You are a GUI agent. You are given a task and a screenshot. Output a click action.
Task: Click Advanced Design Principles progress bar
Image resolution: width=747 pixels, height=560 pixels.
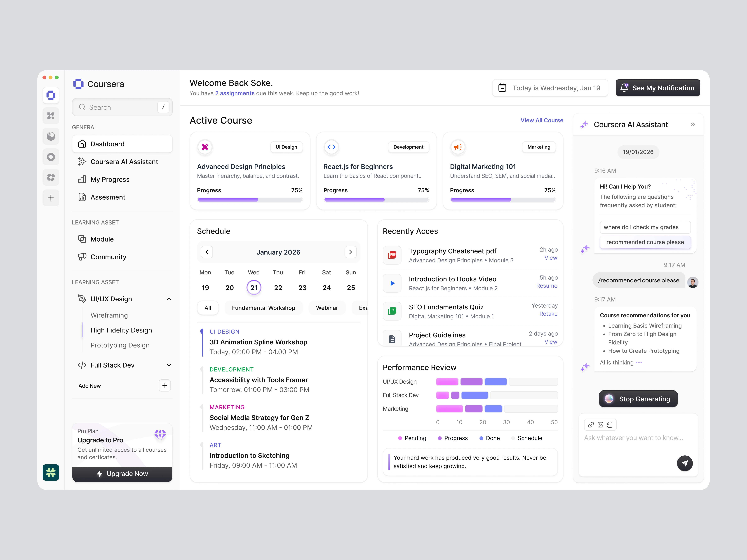pos(250,200)
